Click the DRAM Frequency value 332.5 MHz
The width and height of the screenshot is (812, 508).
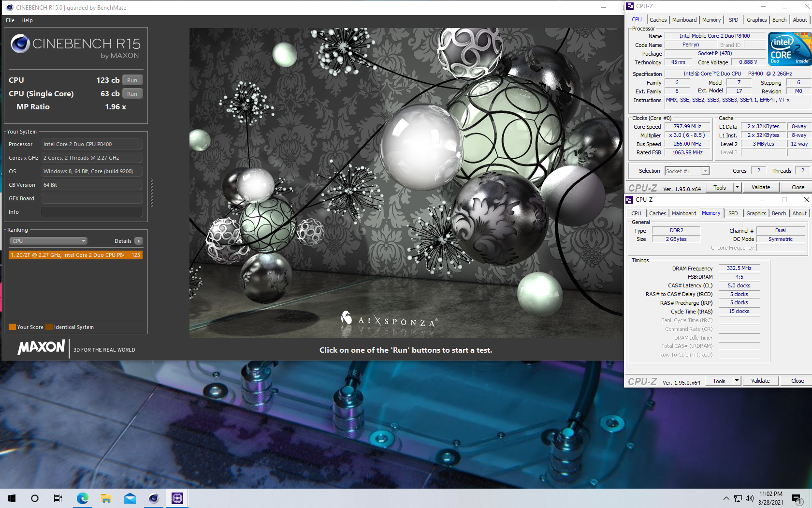(x=739, y=268)
